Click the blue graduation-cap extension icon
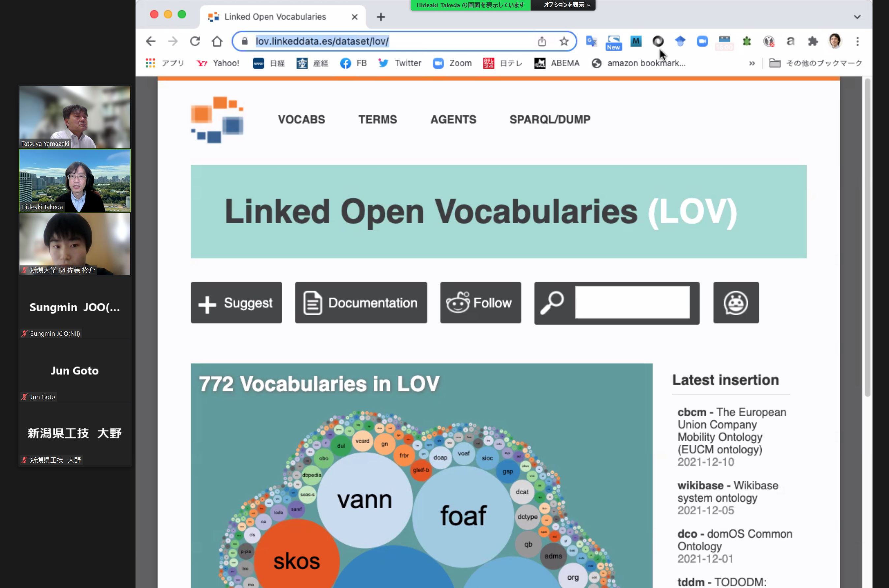Screen dimensions: 889x588 (680, 41)
